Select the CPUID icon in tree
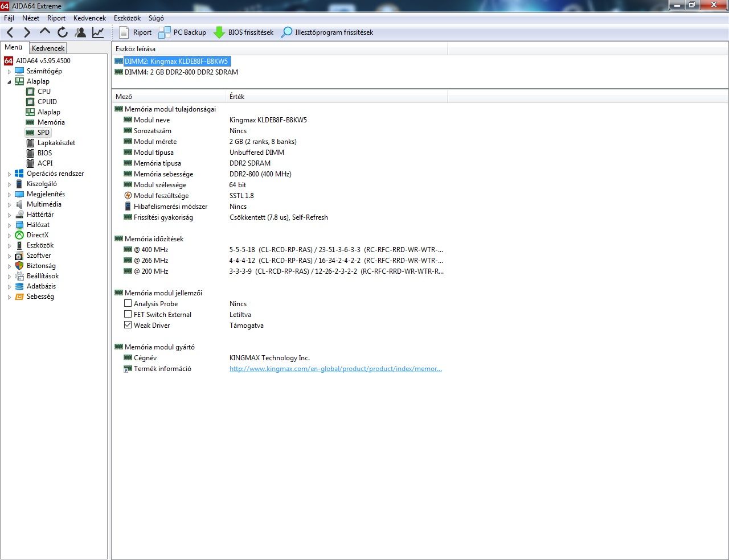The height and width of the screenshot is (560, 729). [x=30, y=101]
